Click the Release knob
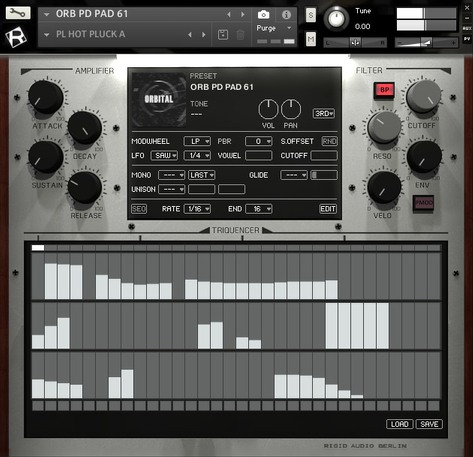The height and width of the screenshot is (457, 473). pyautogui.click(x=85, y=187)
